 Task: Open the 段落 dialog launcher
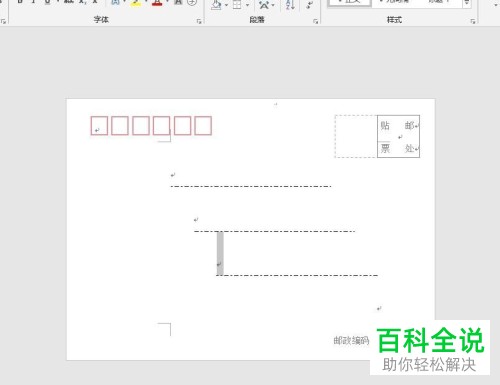pos(315,21)
